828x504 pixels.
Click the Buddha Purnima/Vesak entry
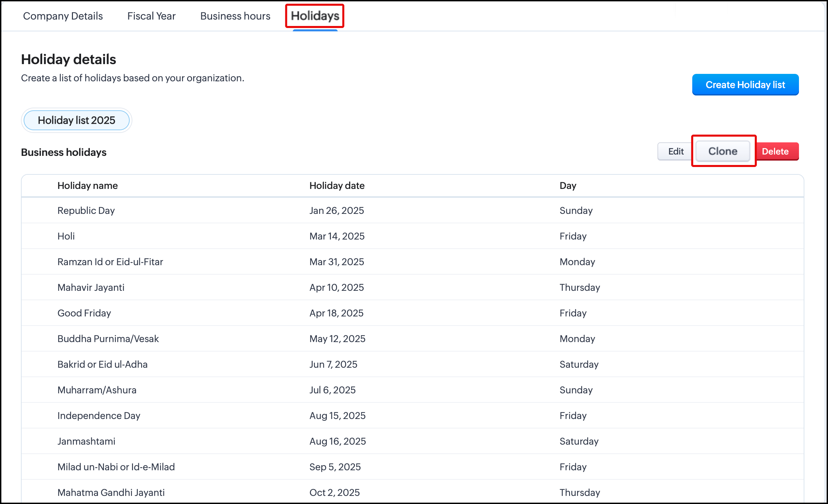(108, 339)
